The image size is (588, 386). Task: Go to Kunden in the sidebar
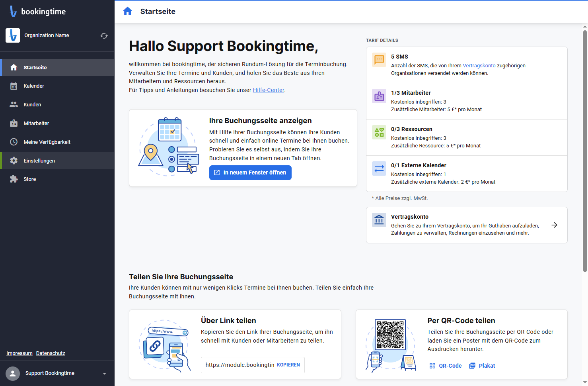tap(57, 104)
